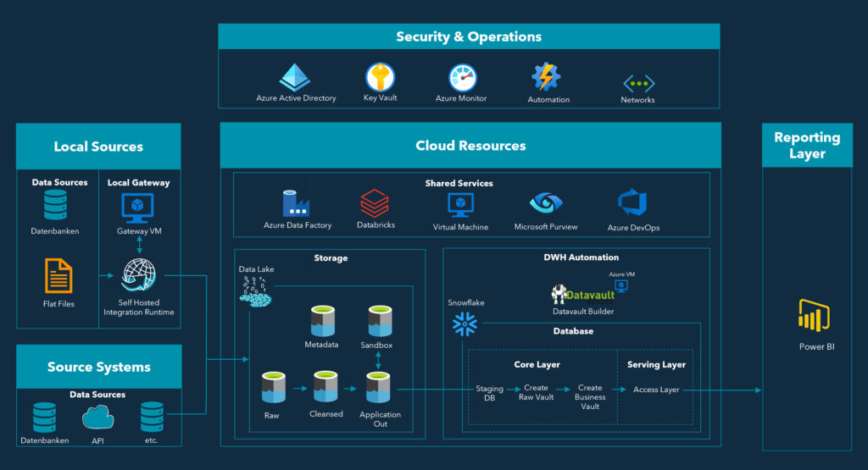
Task: Click the Local Sources header
Action: click(98, 147)
